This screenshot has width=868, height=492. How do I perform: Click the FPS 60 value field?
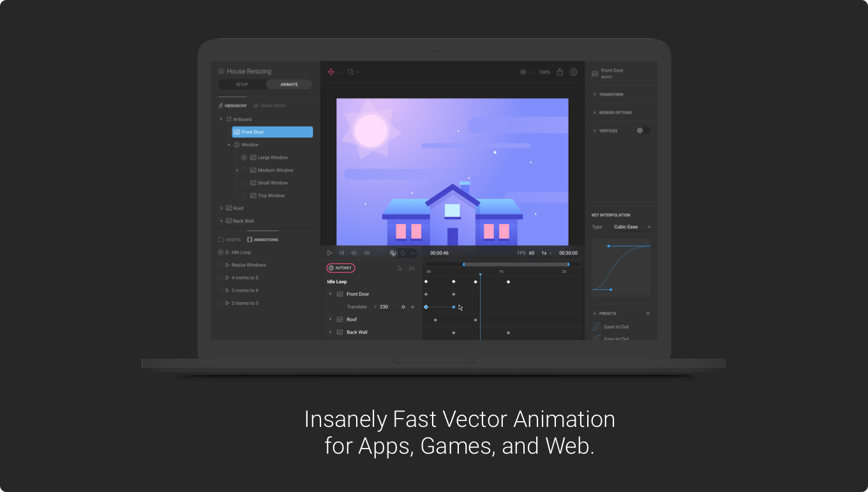pos(532,253)
